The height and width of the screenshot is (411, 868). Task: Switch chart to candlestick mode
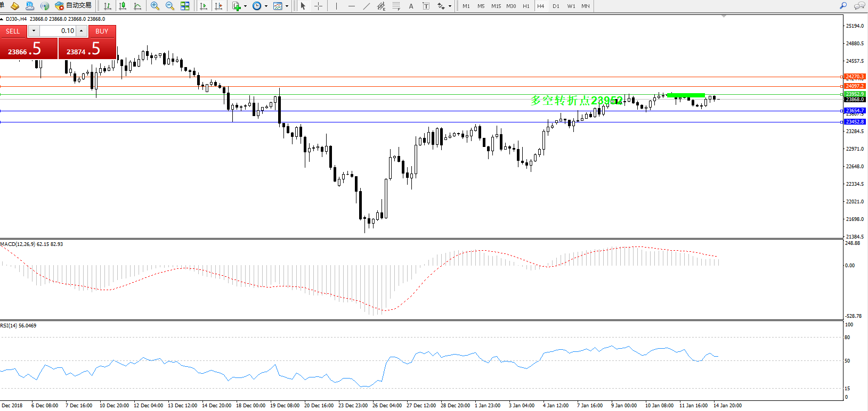pyautogui.click(x=123, y=6)
